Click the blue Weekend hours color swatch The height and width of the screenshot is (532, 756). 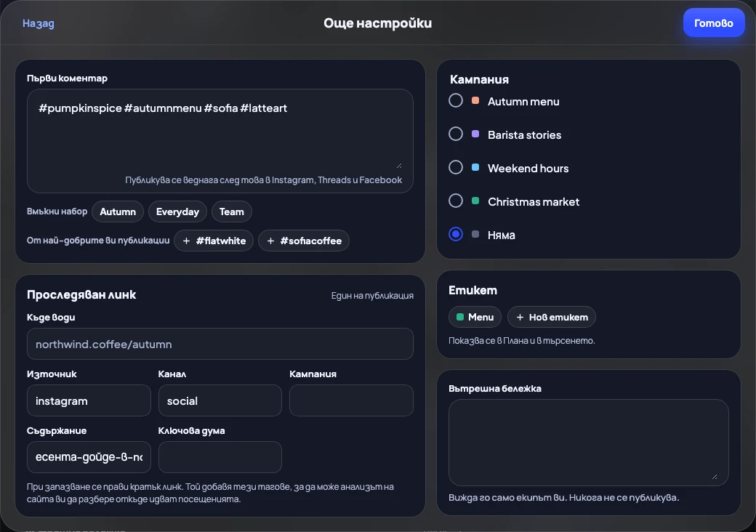[x=475, y=167]
